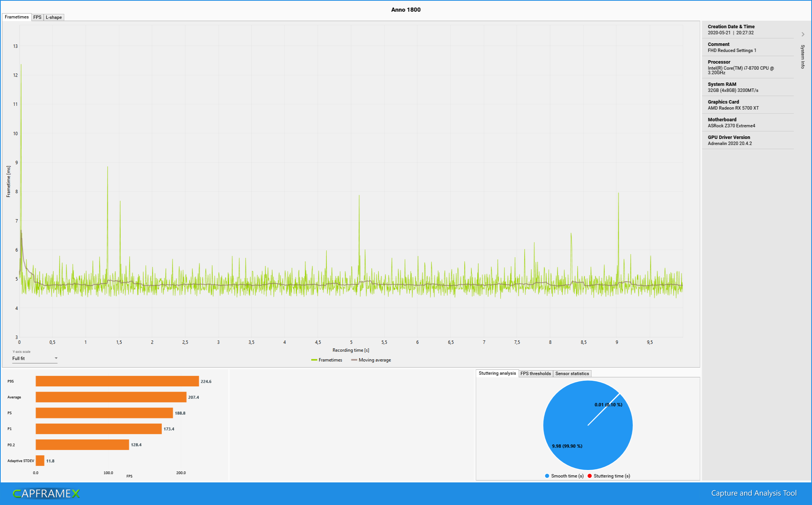
Task: Collapse the System Info panel chevron
Action: (803, 34)
